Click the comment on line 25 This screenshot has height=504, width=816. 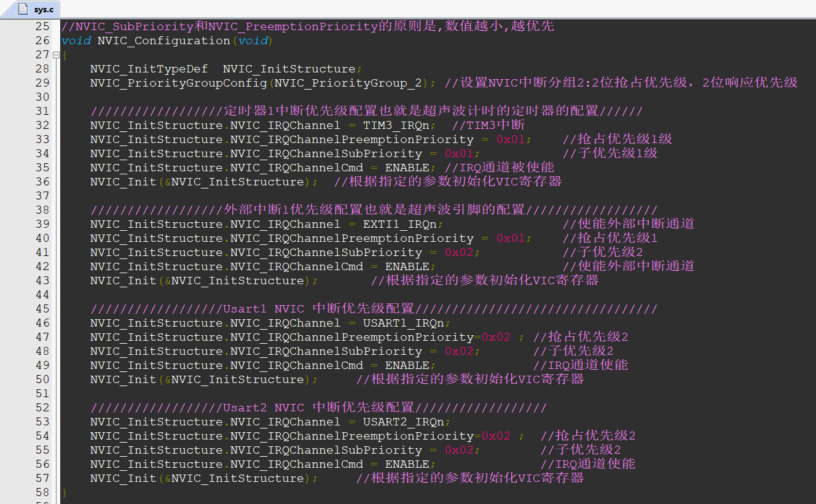307,26
